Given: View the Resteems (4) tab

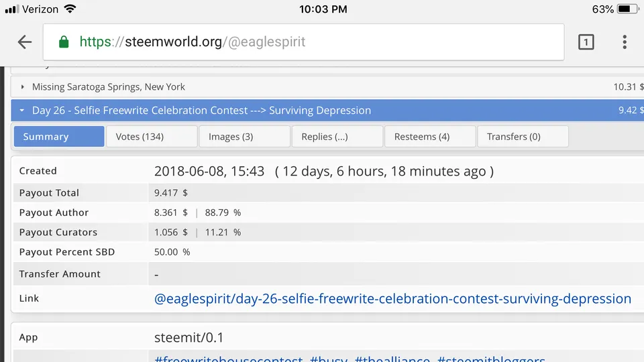Looking at the screenshot, I should click(430, 137).
